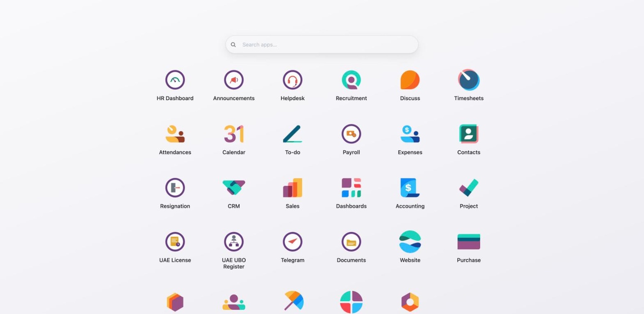Launch the Timesheets app
644x314 pixels.
469,80
